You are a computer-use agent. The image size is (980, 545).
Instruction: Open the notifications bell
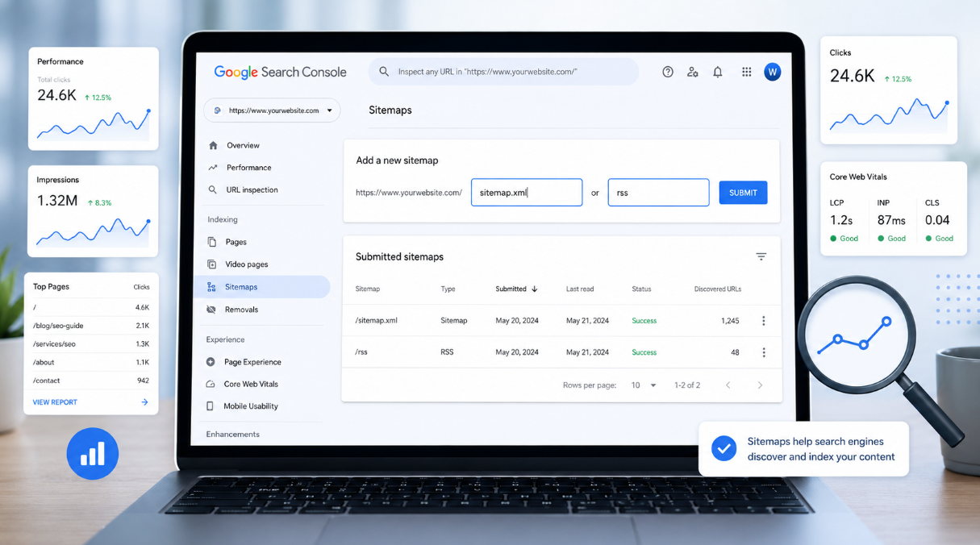[718, 72]
